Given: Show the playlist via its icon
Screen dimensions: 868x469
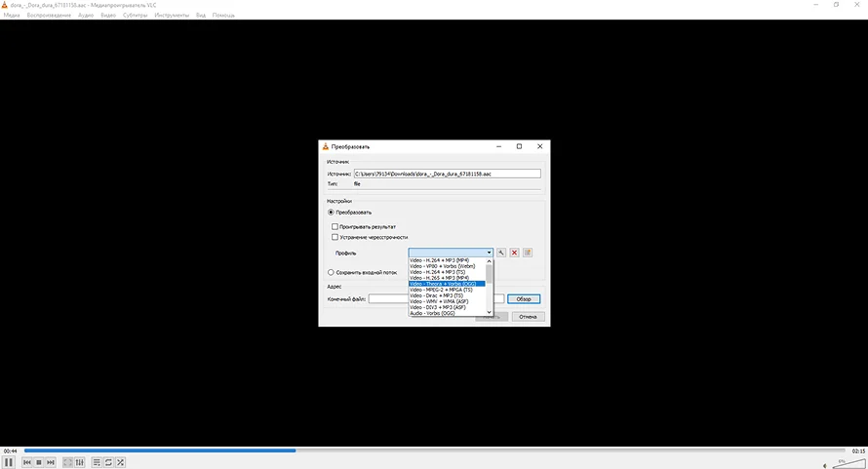Looking at the screenshot, I should [97, 462].
